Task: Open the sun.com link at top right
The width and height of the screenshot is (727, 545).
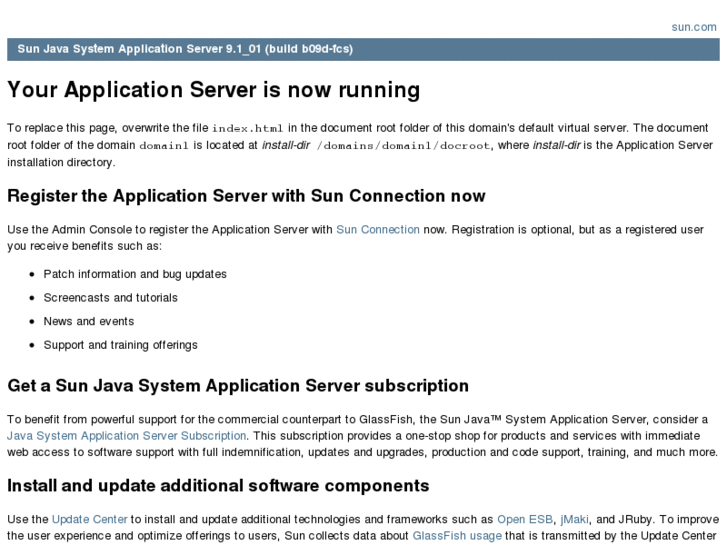Action: click(x=693, y=27)
